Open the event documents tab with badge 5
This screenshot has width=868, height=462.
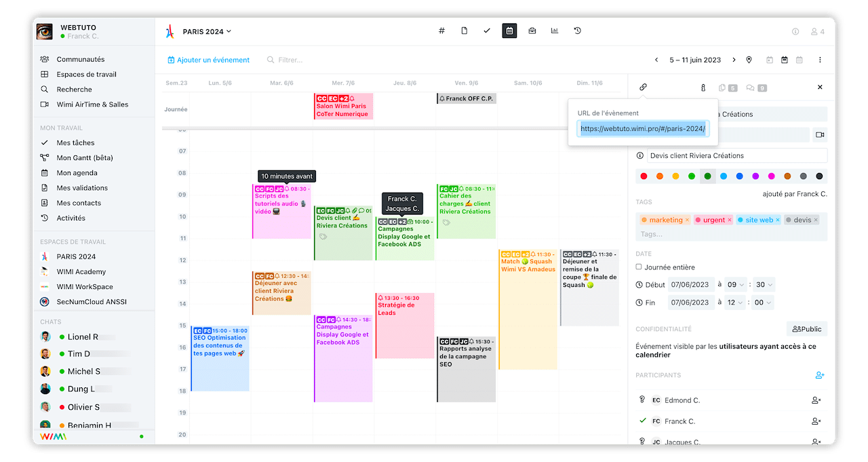pos(728,88)
